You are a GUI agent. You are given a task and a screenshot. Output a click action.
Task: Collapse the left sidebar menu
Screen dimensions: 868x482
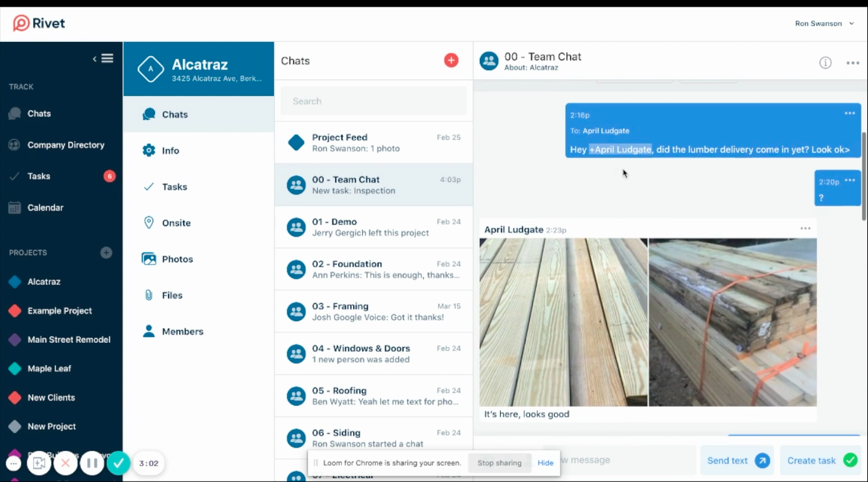(104, 59)
